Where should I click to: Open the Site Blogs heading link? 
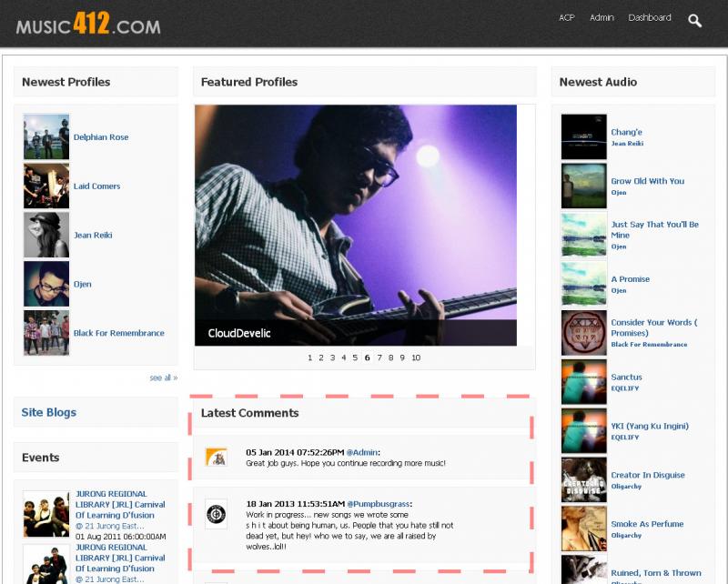(x=49, y=412)
